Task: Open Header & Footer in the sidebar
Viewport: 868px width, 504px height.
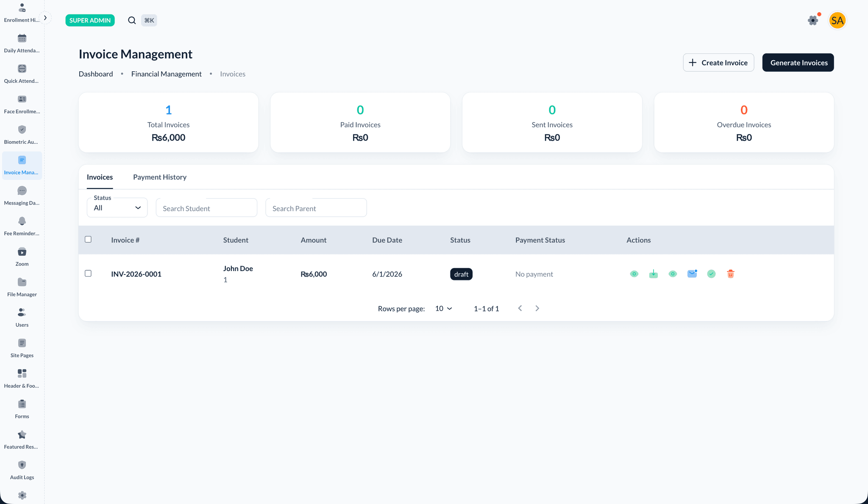Action: [22, 379]
